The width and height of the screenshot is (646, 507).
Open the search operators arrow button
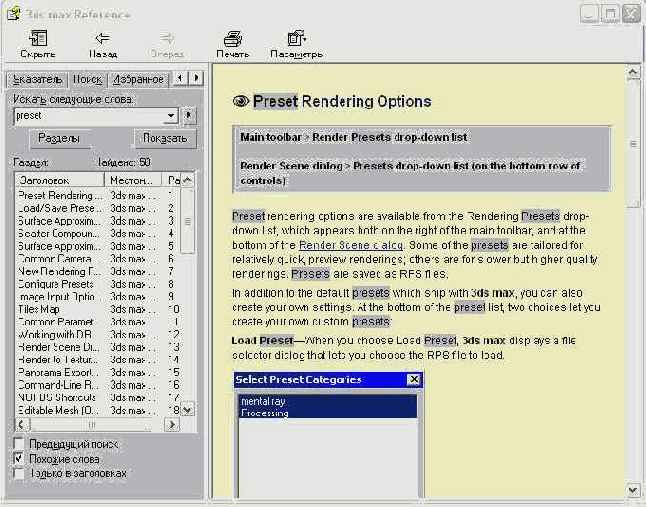tap(190, 116)
